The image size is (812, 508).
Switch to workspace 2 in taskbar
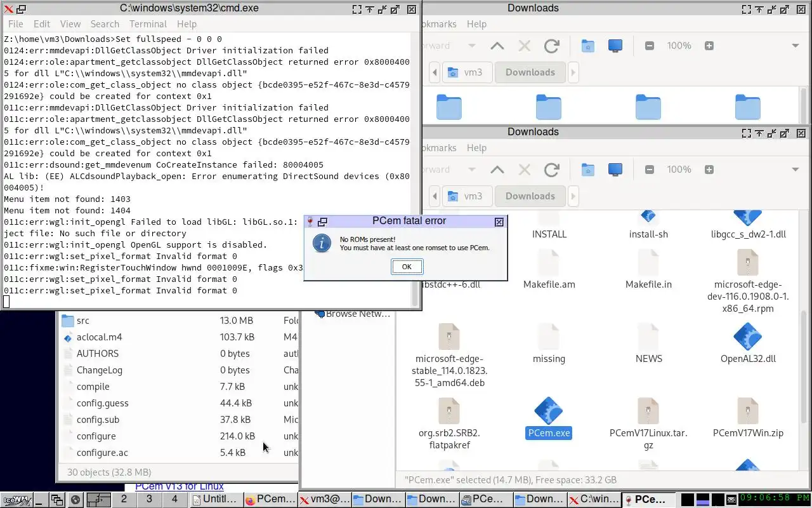(x=124, y=499)
